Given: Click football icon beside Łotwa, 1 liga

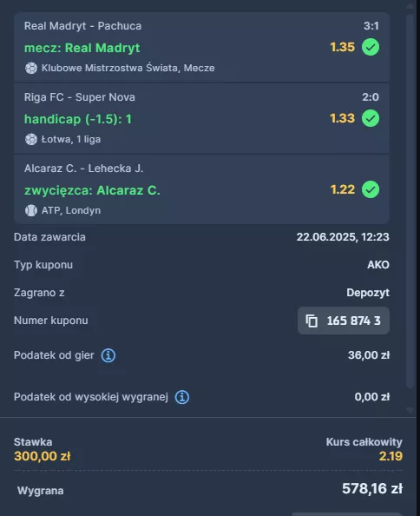Looking at the screenshot, I should click(31, 139).
